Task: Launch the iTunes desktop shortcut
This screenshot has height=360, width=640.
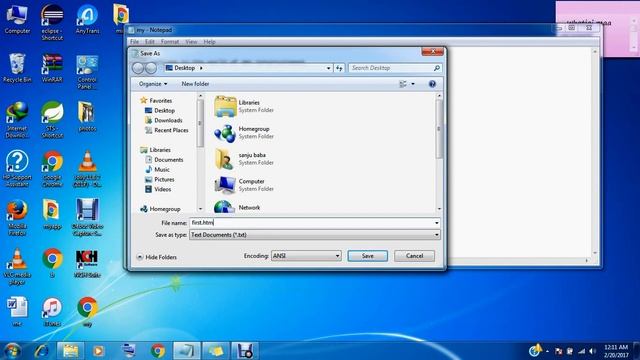Action: 52,312
